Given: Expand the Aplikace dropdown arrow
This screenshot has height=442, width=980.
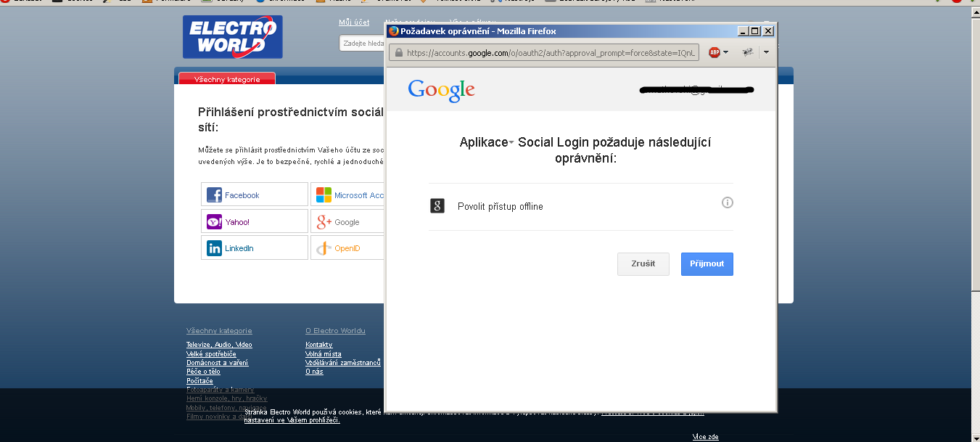Looking at the screenshot, I should point(511,143).
